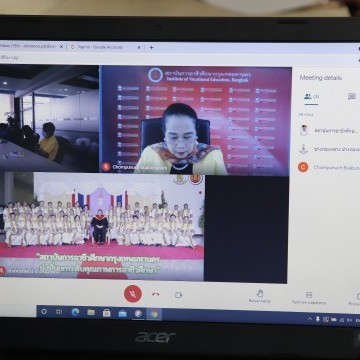This screenshot has width=360, height=360.
Task: Click Chrome icon in the taskbar
Action: (x=154, y=314)
